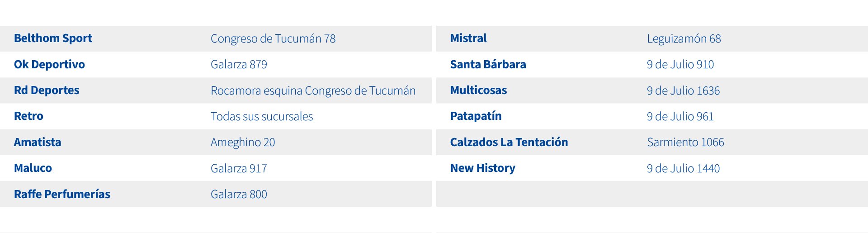Select Calzados La Tentación store
The height and width of the screenshot is (233, 868).
(509, 142)
